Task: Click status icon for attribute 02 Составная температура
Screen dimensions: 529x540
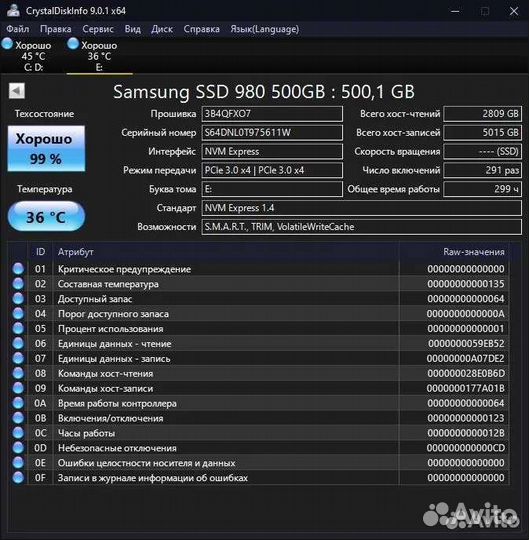Action: pos(18,284)
